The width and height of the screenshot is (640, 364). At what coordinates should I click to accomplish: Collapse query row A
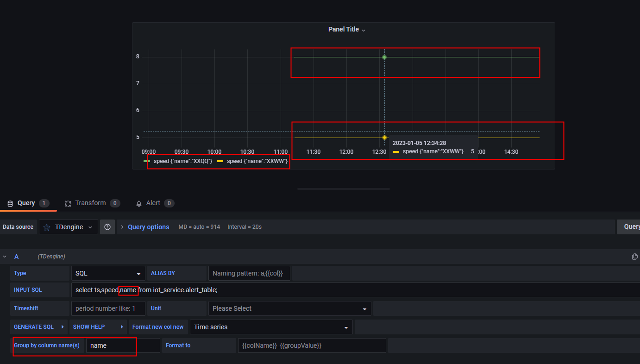5,256
